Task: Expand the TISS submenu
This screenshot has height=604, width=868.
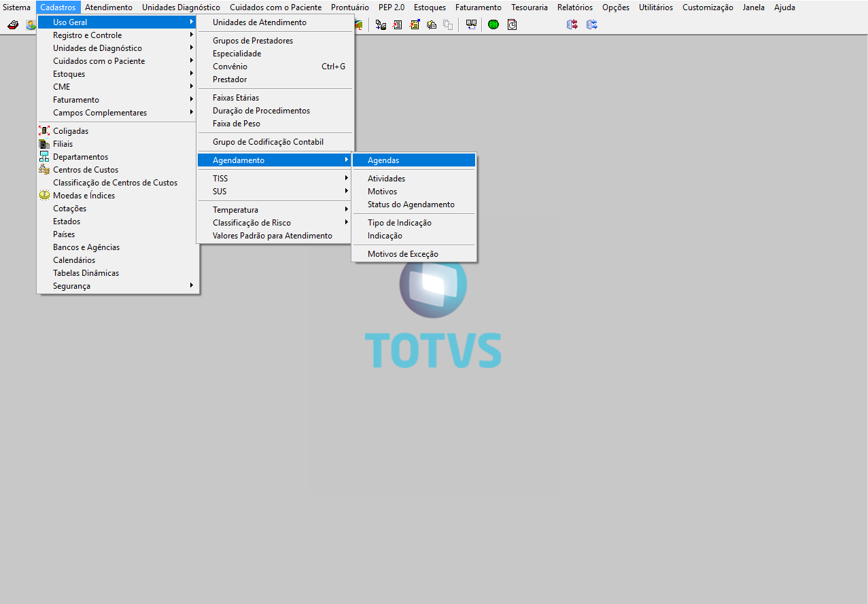Action: click(x=275, y=179)
